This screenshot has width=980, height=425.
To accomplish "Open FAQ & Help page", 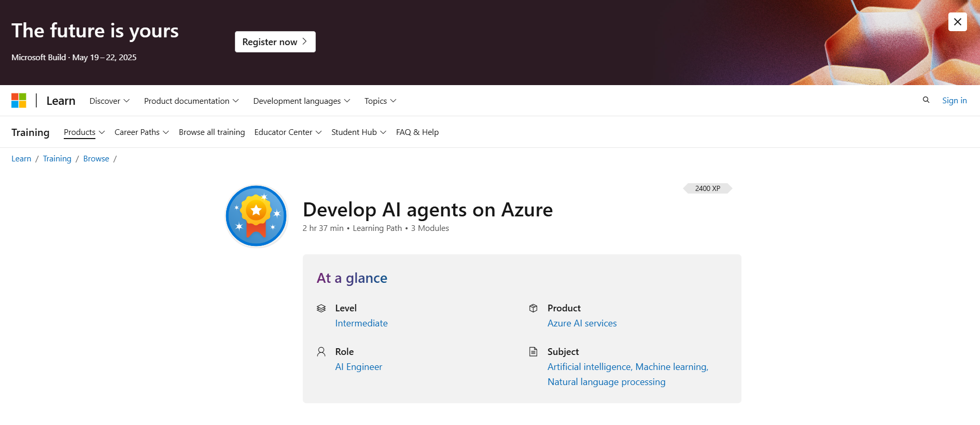I will [x=417, y=132].
